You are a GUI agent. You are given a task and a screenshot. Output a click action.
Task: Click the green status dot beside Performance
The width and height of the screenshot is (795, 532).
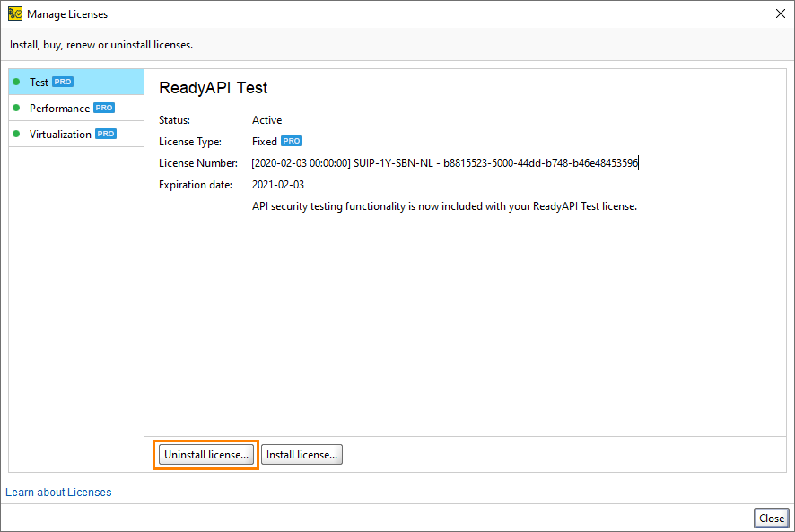[16, 108]
